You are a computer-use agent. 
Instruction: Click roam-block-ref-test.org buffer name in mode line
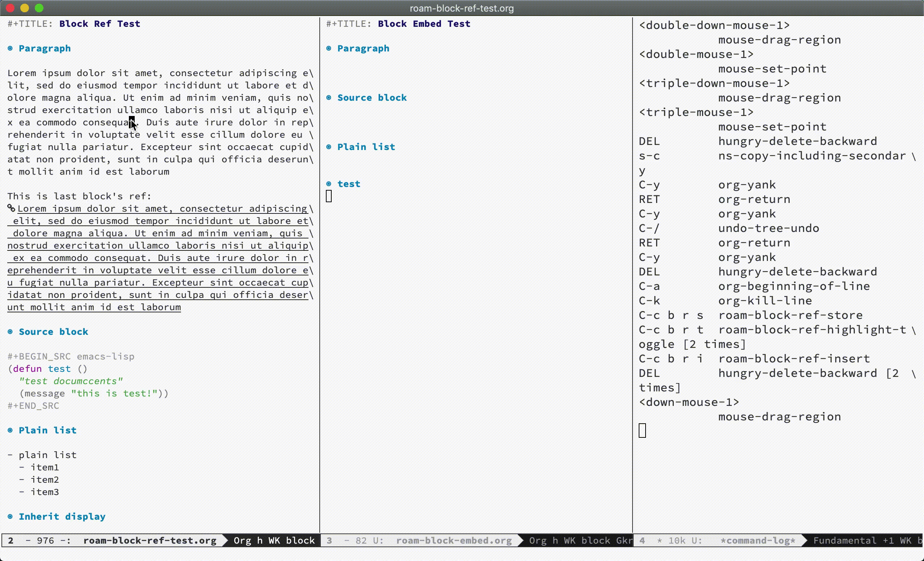pos(150,540)
